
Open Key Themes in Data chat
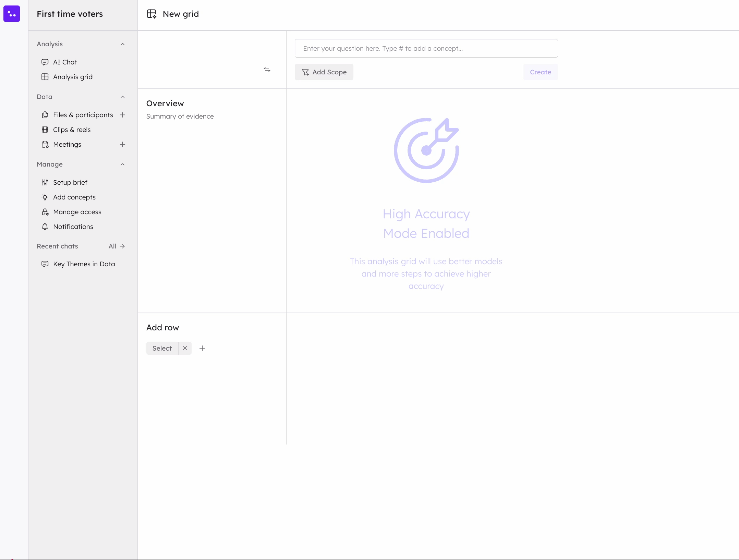click(84, 264)
